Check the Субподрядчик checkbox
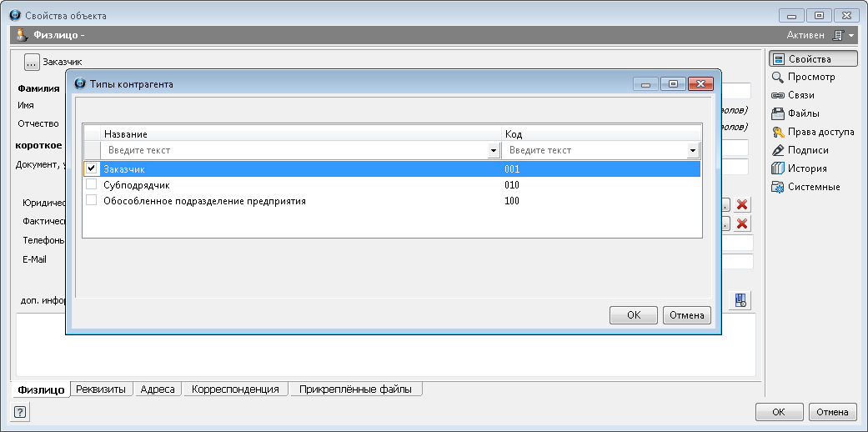Viewport: 868px width, 432px height. point(92,185)
